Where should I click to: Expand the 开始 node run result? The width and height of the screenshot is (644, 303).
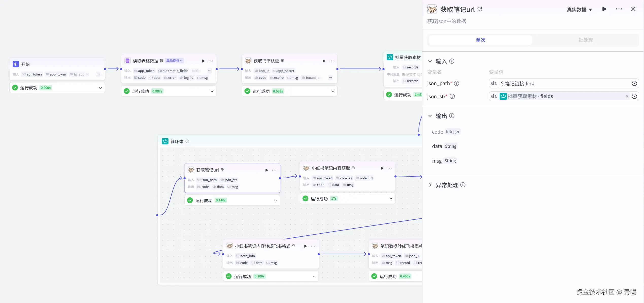point(100,88)
